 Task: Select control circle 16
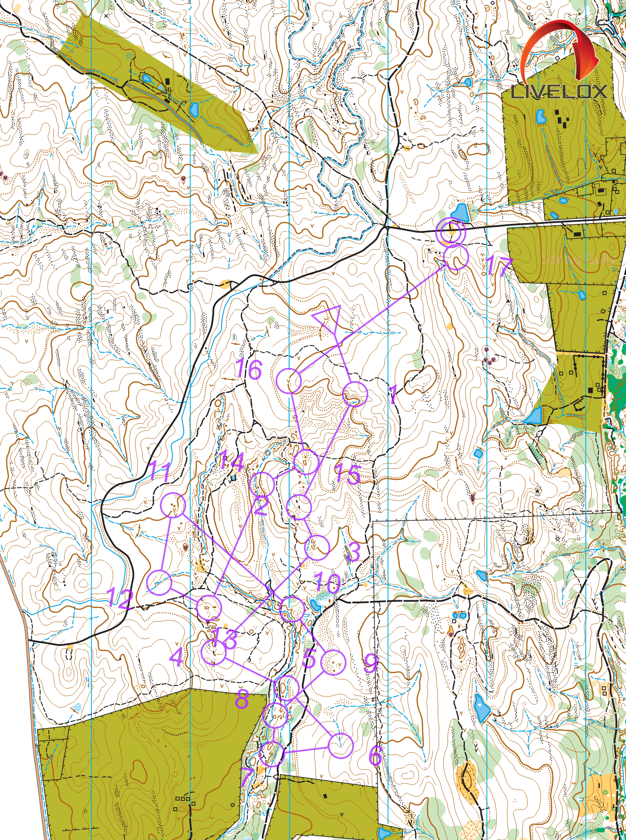289,381
